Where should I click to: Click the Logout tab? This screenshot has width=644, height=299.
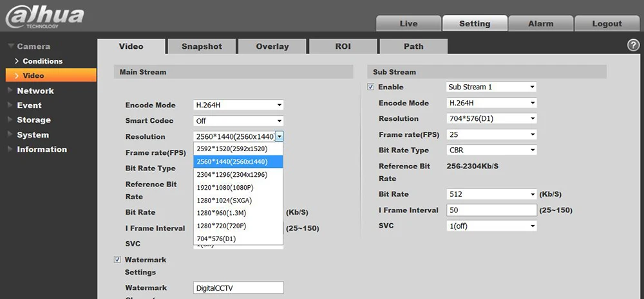pyautogui.click(x=607, y=24)
